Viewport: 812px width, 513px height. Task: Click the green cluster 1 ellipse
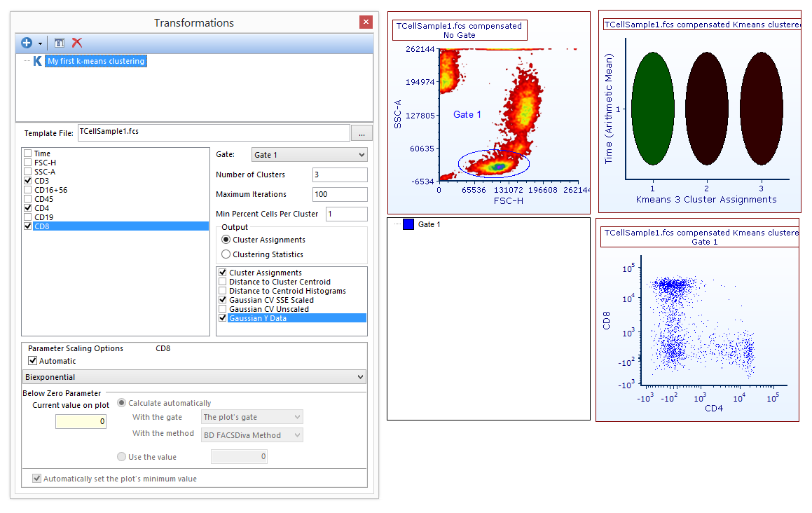pyautogui.click(x=652, y=109)
